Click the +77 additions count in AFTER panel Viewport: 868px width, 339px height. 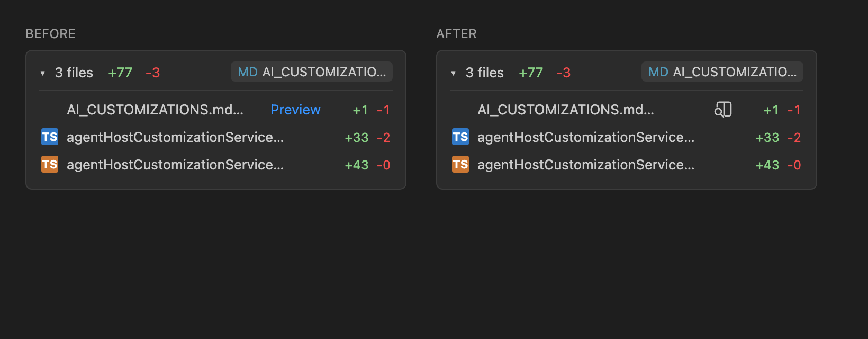click(x=531, y=73)
